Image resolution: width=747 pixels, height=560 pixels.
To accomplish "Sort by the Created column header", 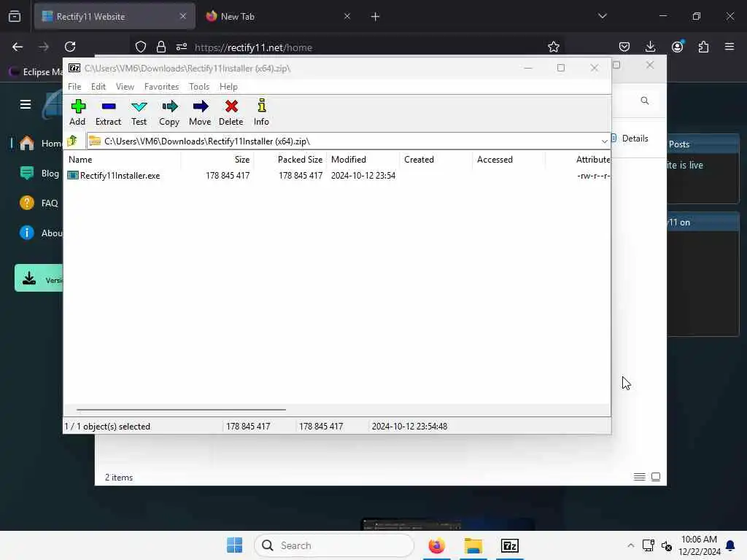I will [436, 160].
